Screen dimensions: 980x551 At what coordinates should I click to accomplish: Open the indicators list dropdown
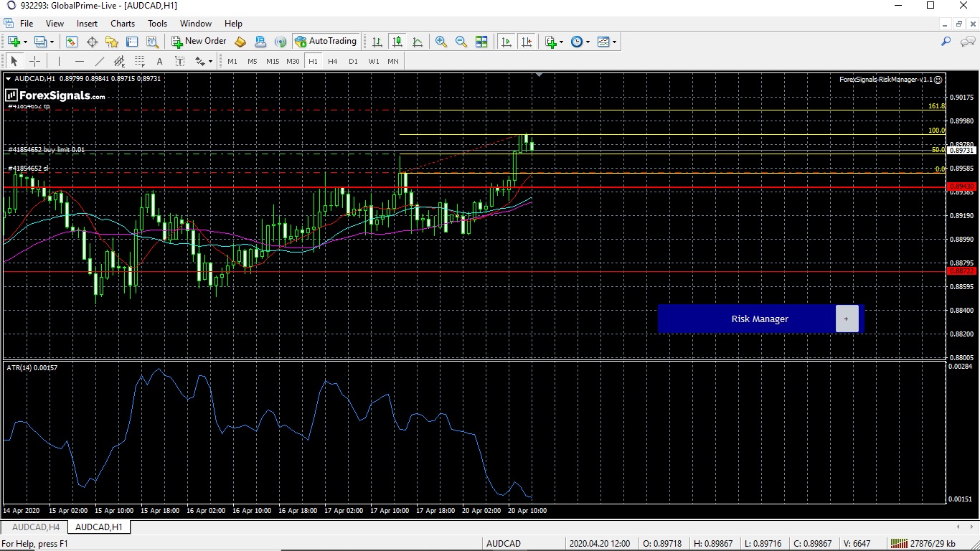(x=554, y=42)
